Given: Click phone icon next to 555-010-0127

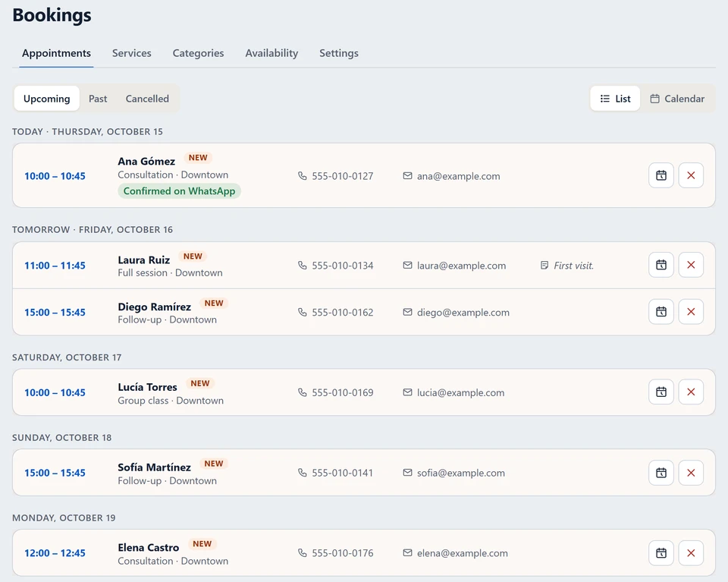Looking at the screenshot, I should coord(303,176).
